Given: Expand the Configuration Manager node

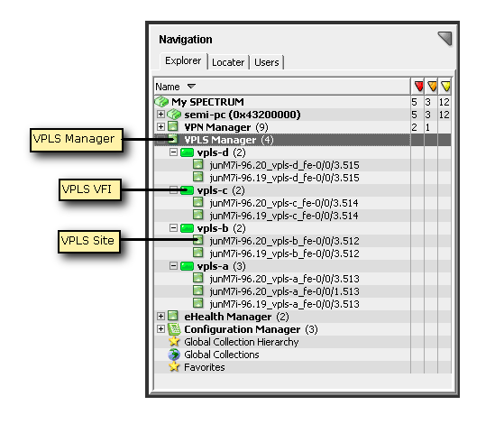Looking at the screenshot, I should pos(160,328).
